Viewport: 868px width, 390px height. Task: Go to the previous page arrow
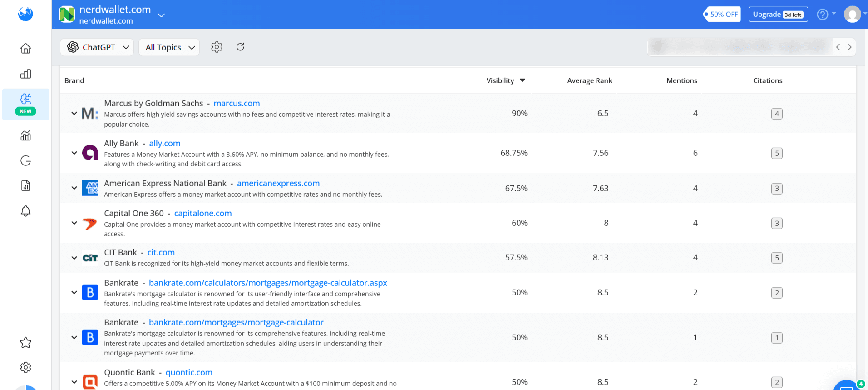(x=838, y=47)
